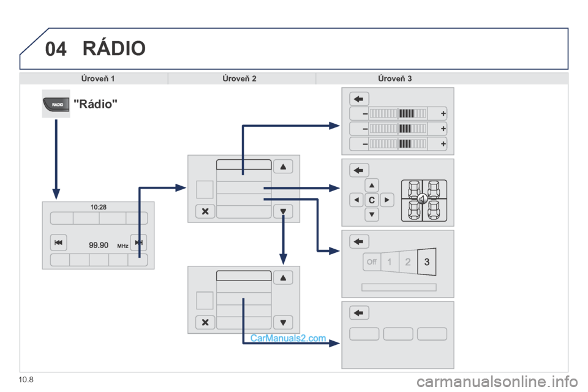Select level 2 option
This screenshot has width=588, height=392.
(408, 262)
